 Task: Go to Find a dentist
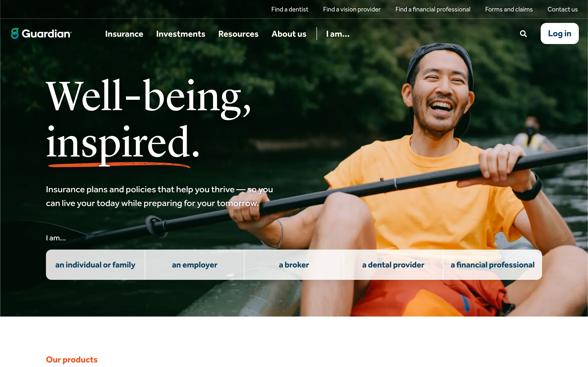(x=290, y=9)
